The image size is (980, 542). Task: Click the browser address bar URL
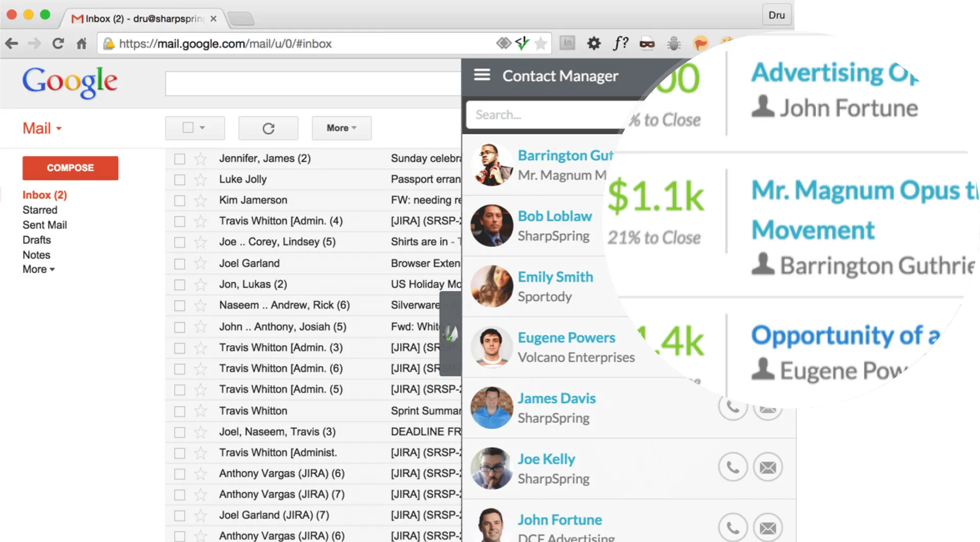tap(225, 44)
